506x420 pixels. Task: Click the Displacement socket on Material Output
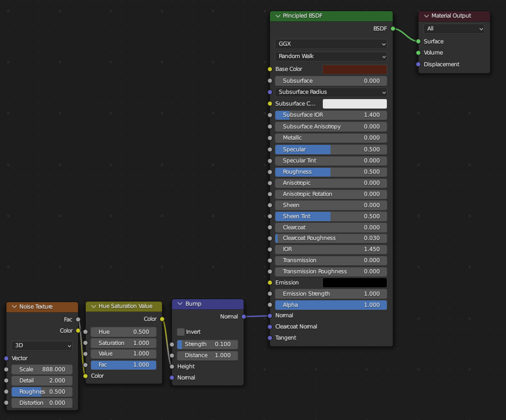tap(418, 65)
